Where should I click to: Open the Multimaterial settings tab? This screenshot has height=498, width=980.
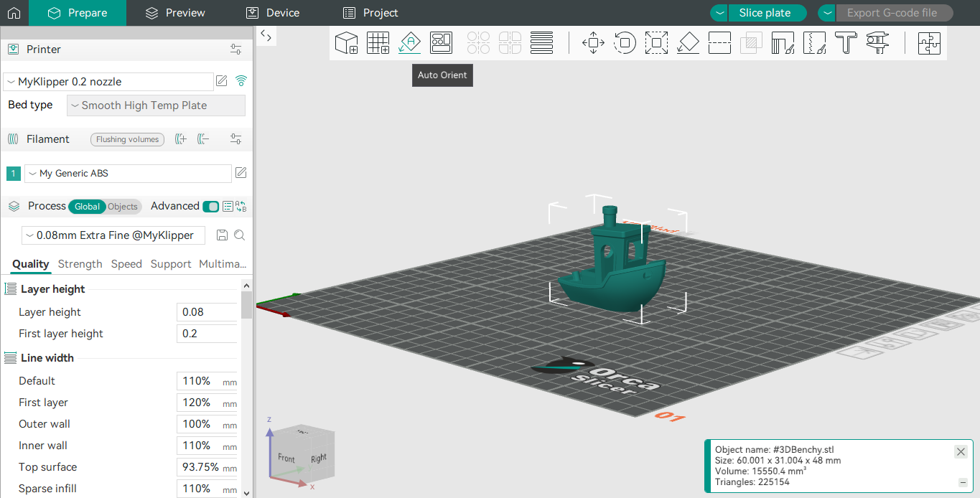pyautogui.click(x=223, y=264)
